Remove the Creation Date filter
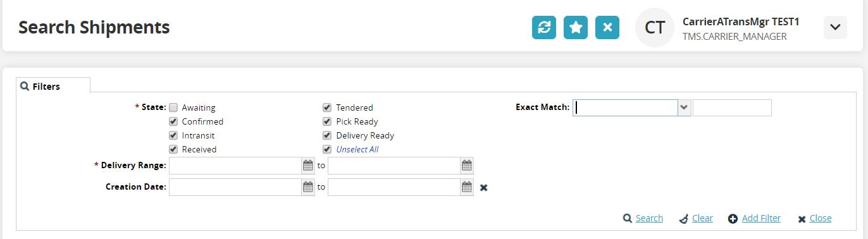Screen dimensions: 868x239 483,187
